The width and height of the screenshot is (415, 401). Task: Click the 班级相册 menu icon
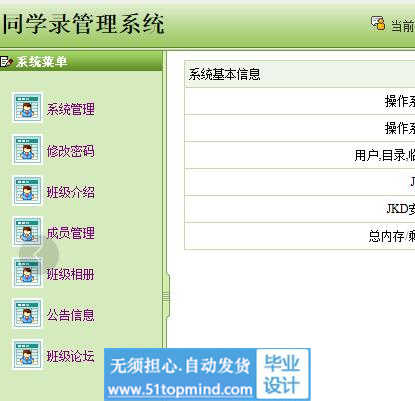click(27, 273)
